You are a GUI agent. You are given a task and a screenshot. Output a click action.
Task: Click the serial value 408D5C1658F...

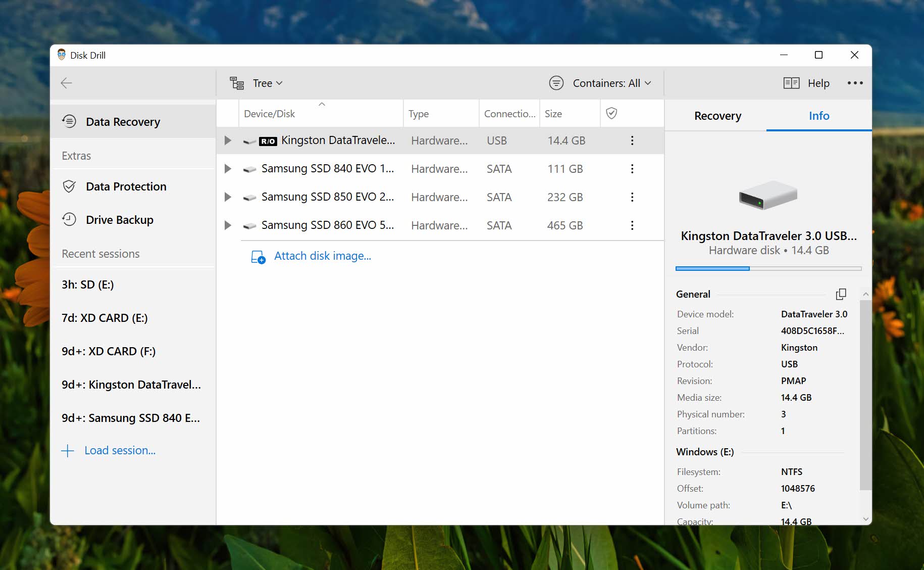click(x=812, y=330)
